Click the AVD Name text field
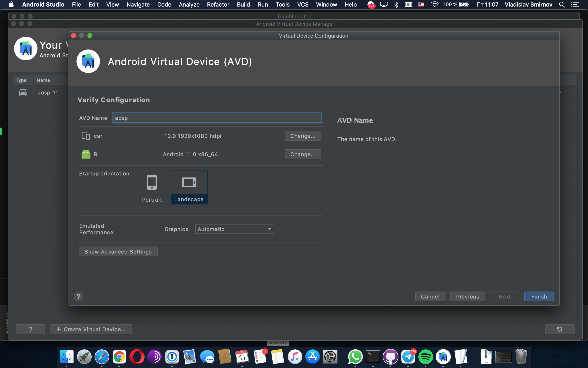Viewport: 588px width, 368px height. [x=217, y=118]
